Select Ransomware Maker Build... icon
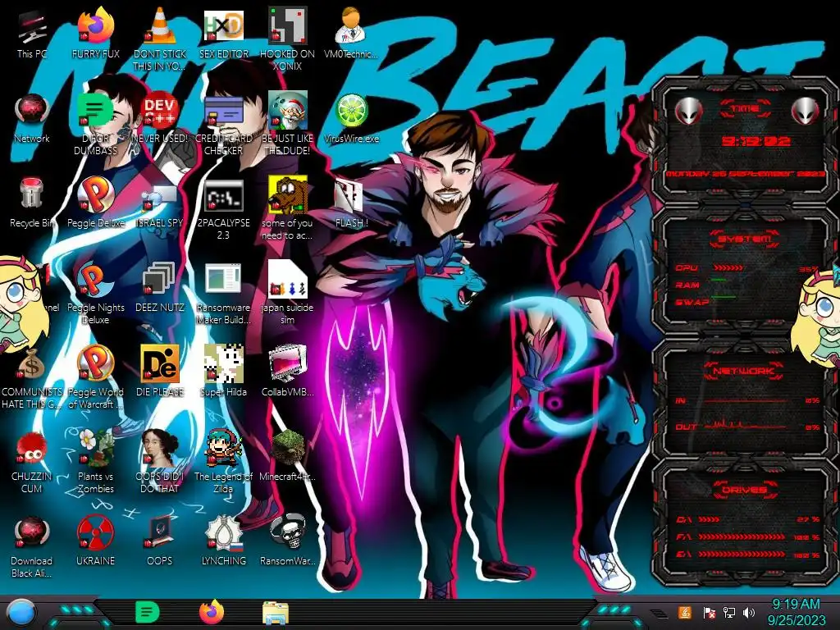840x630 pixels. click(x=224, y=293)
